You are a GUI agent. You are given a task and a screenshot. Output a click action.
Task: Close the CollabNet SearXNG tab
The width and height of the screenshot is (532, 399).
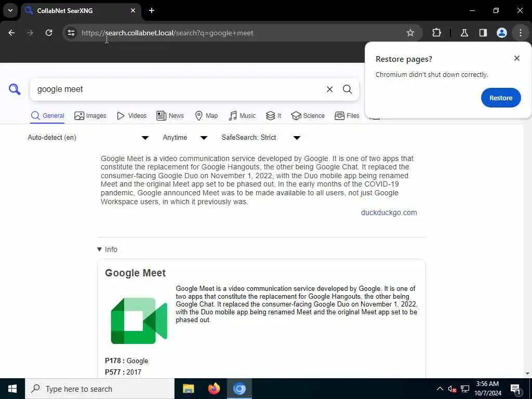tap(133, 10)
